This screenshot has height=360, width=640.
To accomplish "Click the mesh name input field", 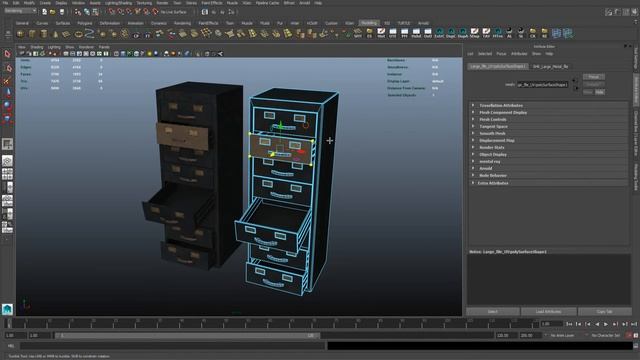I will (x=542, y=84).
